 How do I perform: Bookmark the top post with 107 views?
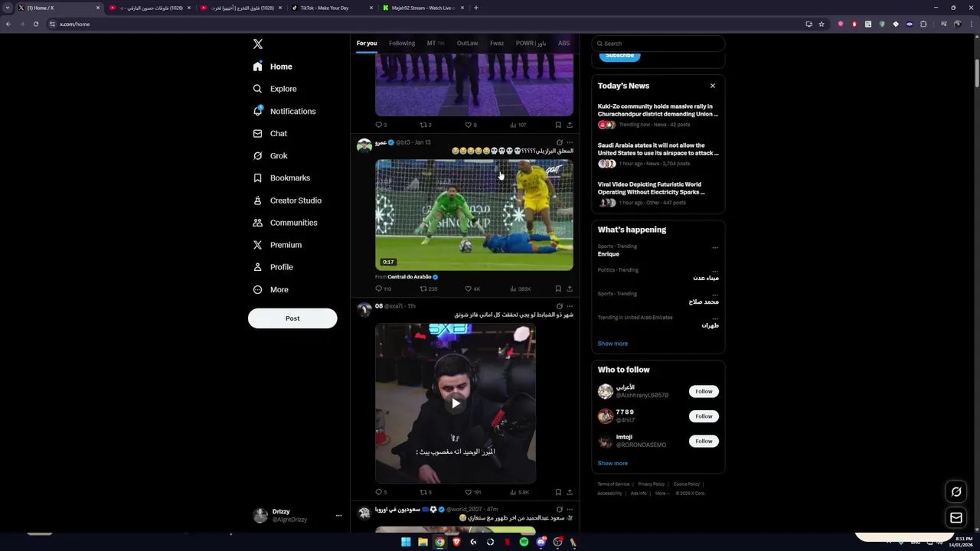click(x=558, y=125)
